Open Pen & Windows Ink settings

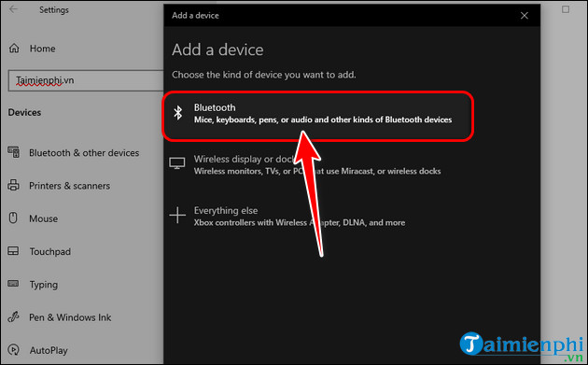tap(70, 317)
